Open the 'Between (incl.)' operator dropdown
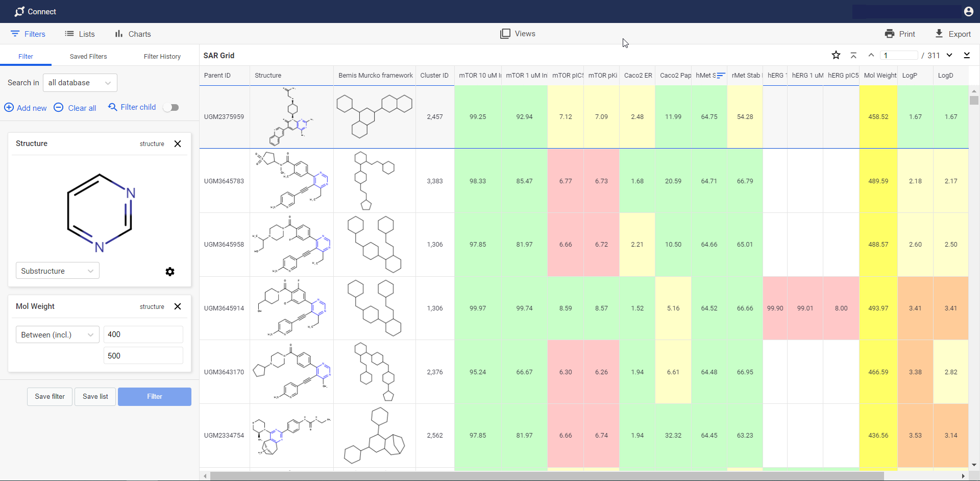Screen dimensions: 980x481 tap(57, 334)
